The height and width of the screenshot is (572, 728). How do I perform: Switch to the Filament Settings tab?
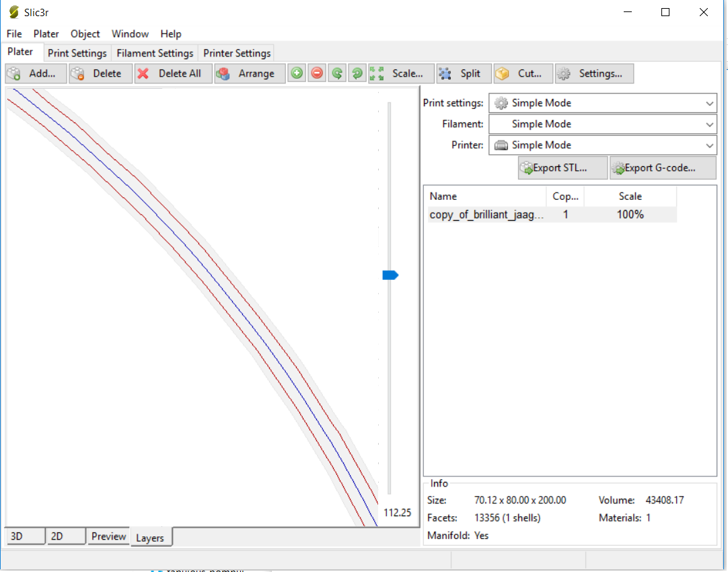(155, 53)
